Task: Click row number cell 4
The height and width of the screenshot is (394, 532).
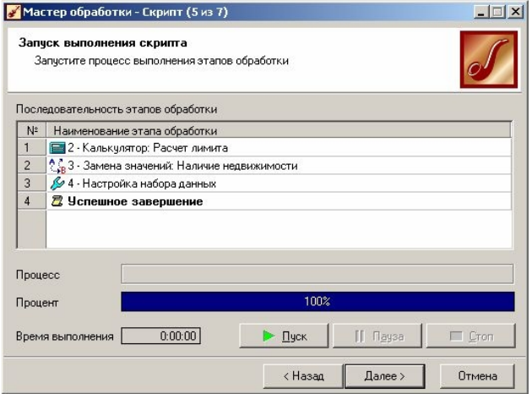Action: (x=32, y=201)
